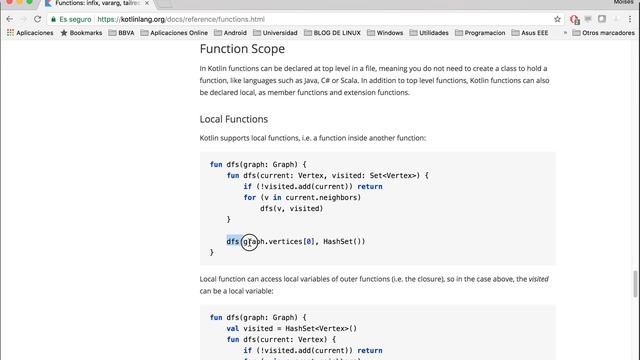Open Utilidades bookmark folder

(x=429, y=33)
